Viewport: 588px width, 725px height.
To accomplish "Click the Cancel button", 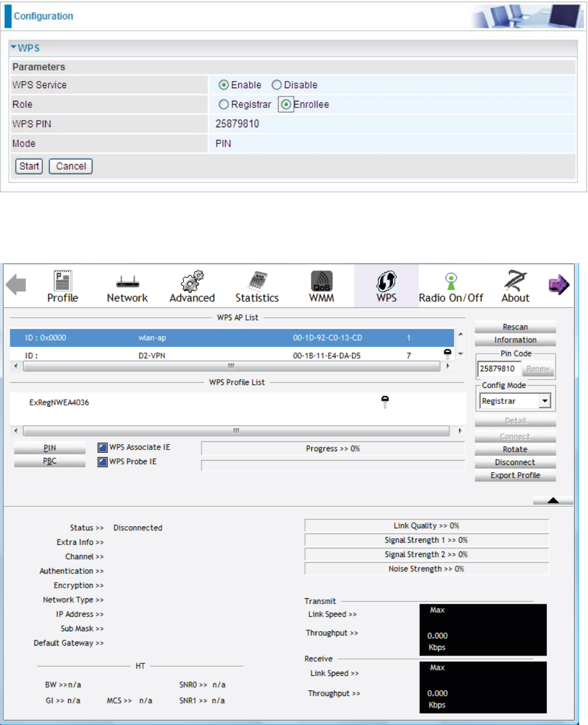I will [x=71, y=166].
